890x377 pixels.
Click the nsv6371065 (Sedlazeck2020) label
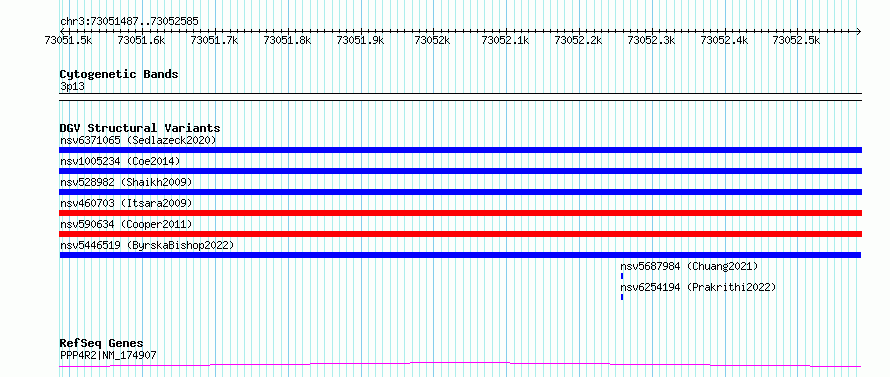[138, 140]
